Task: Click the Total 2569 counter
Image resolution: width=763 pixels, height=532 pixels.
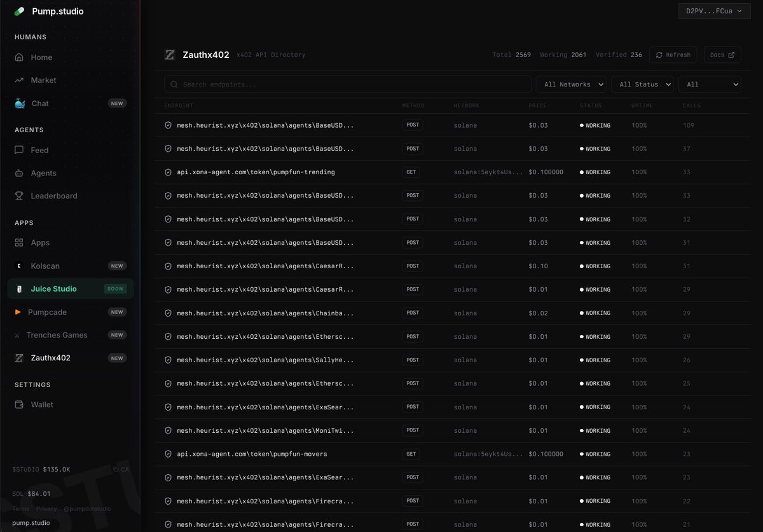Action: pos(512,55)
